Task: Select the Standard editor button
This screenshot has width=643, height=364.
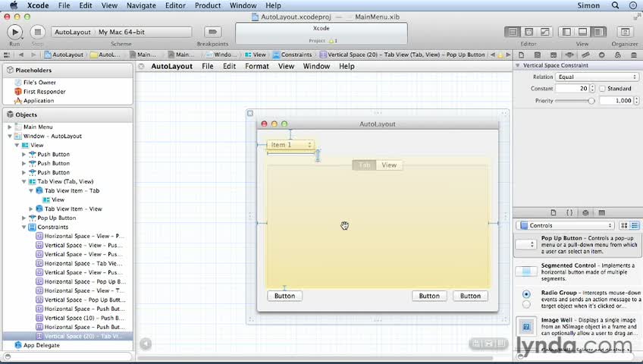Action: click(x=513, y=32)
